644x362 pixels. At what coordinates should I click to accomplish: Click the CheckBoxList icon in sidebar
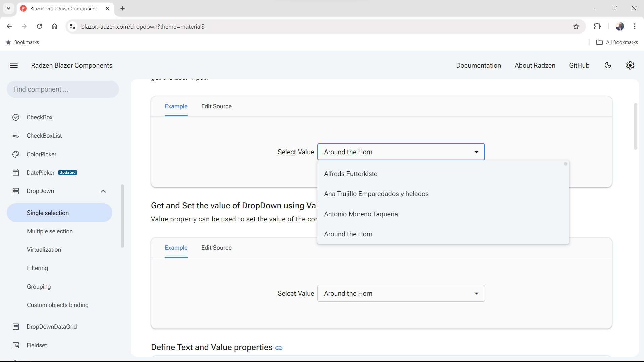(16, 135)
